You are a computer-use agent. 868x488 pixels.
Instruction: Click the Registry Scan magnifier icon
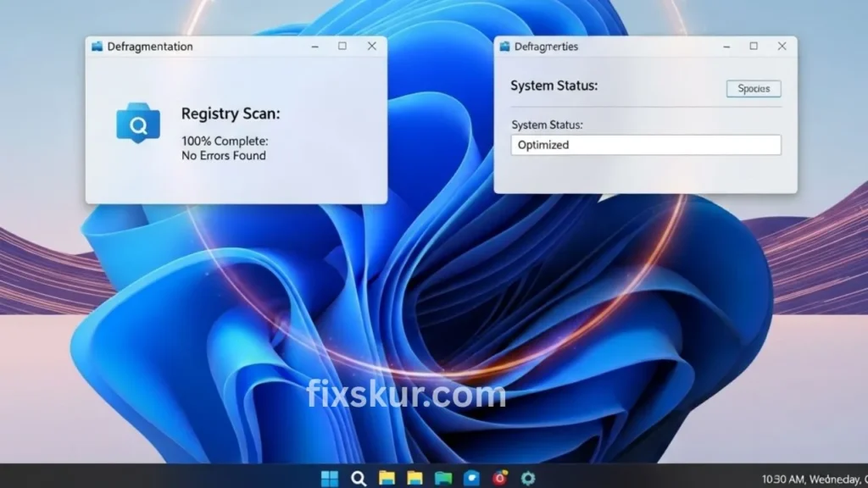(x=138, y=123)
